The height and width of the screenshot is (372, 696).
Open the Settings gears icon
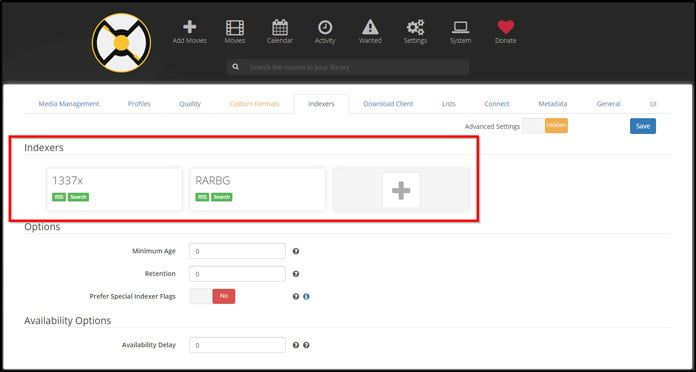[x=415, y=28]
